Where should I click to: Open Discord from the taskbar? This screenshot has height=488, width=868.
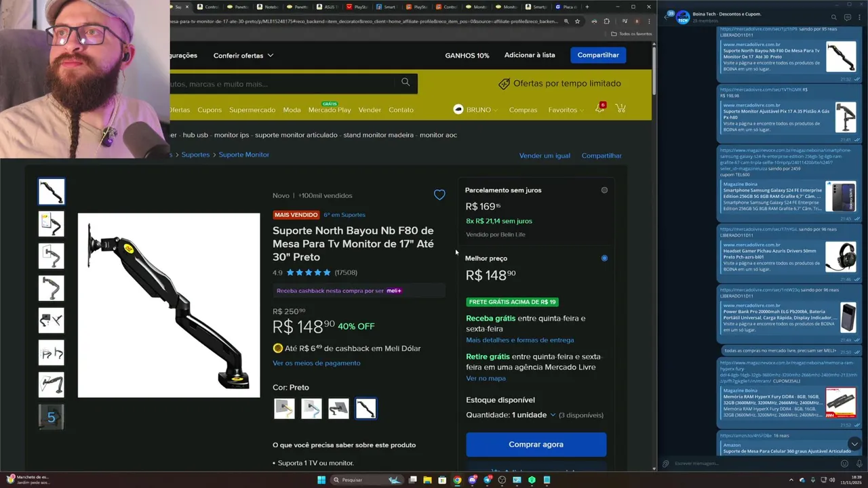[472, 480]
